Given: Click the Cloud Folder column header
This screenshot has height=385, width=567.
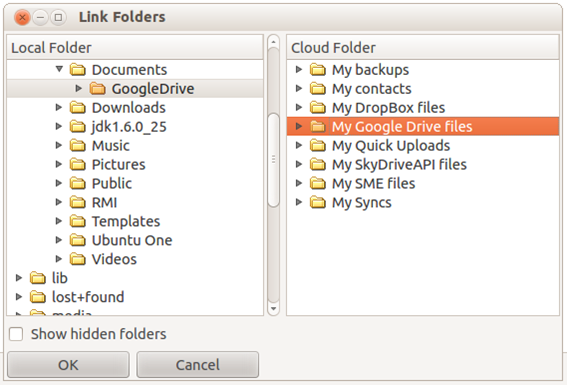Looking at the screenshot, I should (x=423, y=47).
